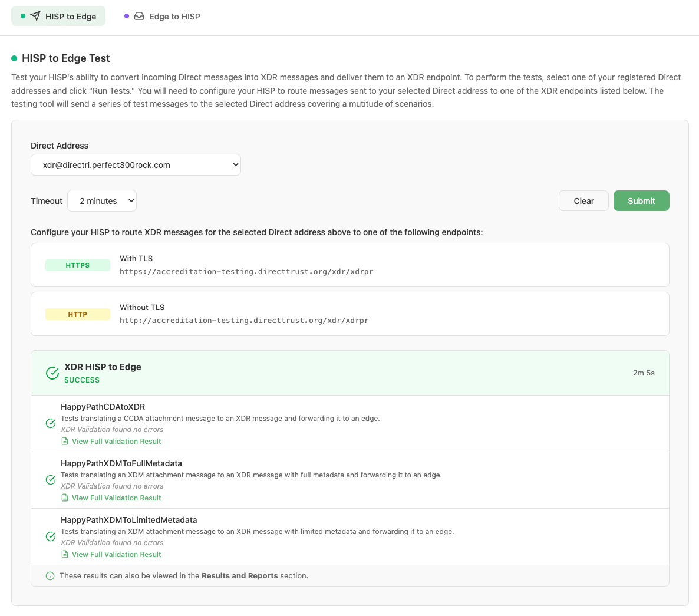Click the check icon for HappyPathCDAtoXDR
This screenshot has height=616, width=699.
(51, 423)
